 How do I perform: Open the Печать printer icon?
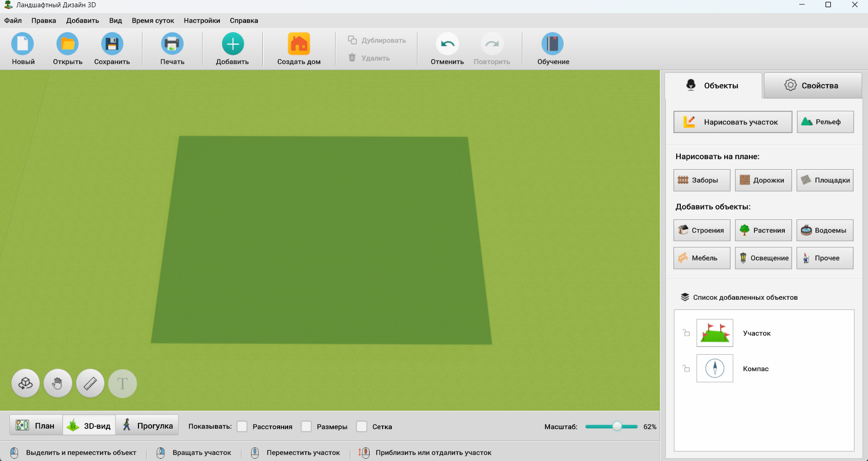172,44
